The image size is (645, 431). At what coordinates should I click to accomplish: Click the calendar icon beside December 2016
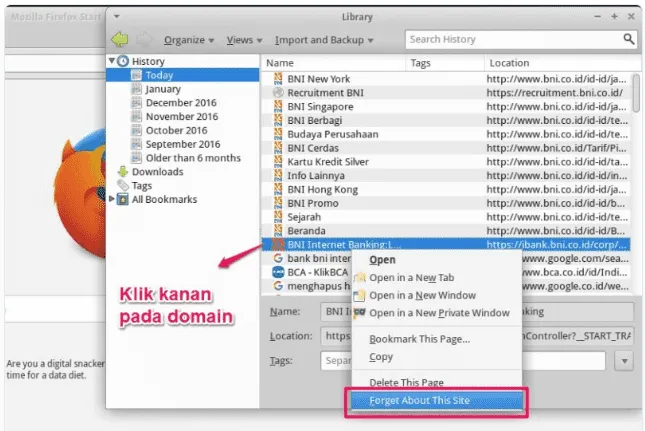click(x=136, y=102)
